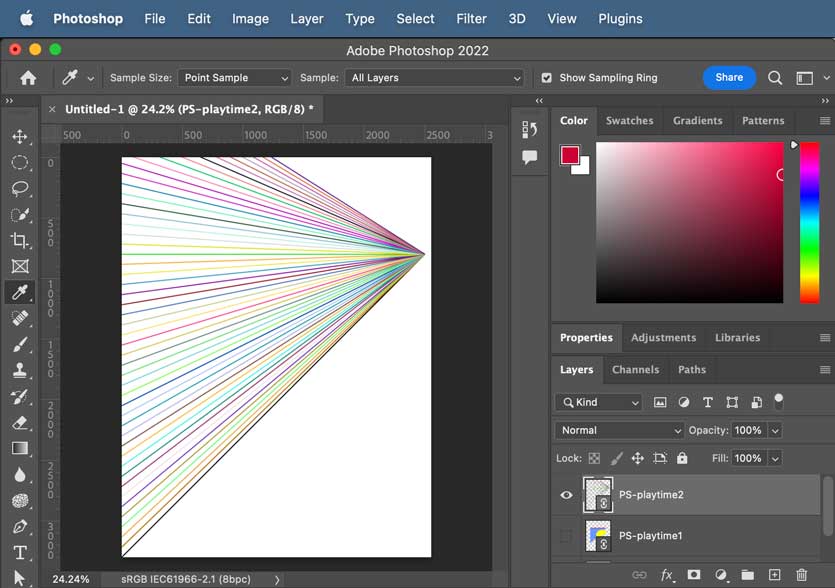The height and width of the screenshot is (588, 835).
Task: Select the Frame tool
Action: [x=20, y=266]
